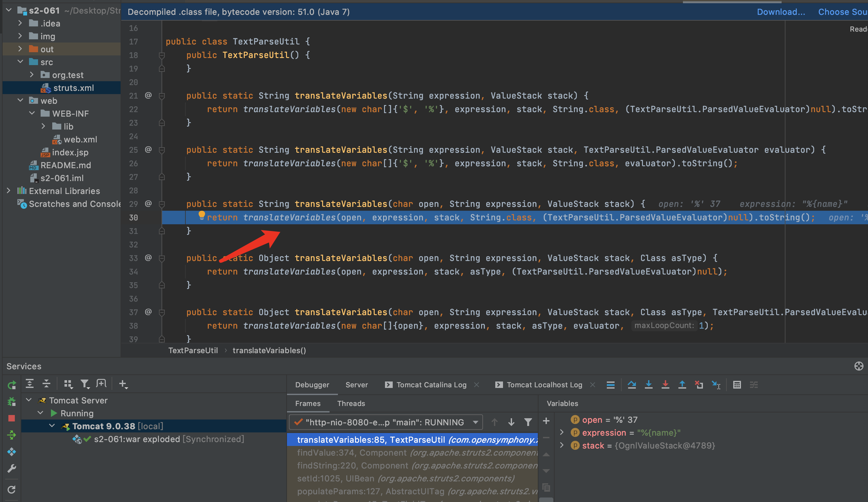Click translateVariables() in the breadcrumb
Screen dimensions: 868x502
pos(269,350)
